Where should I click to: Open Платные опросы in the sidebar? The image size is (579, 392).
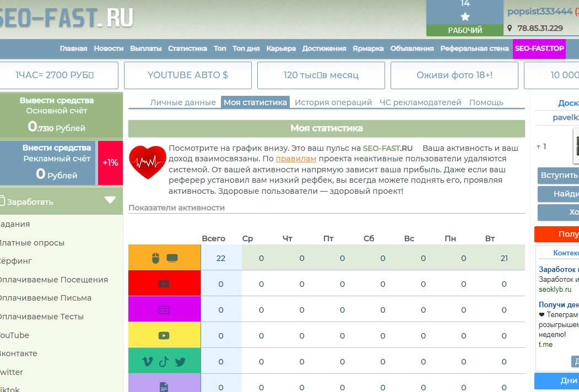32,243
